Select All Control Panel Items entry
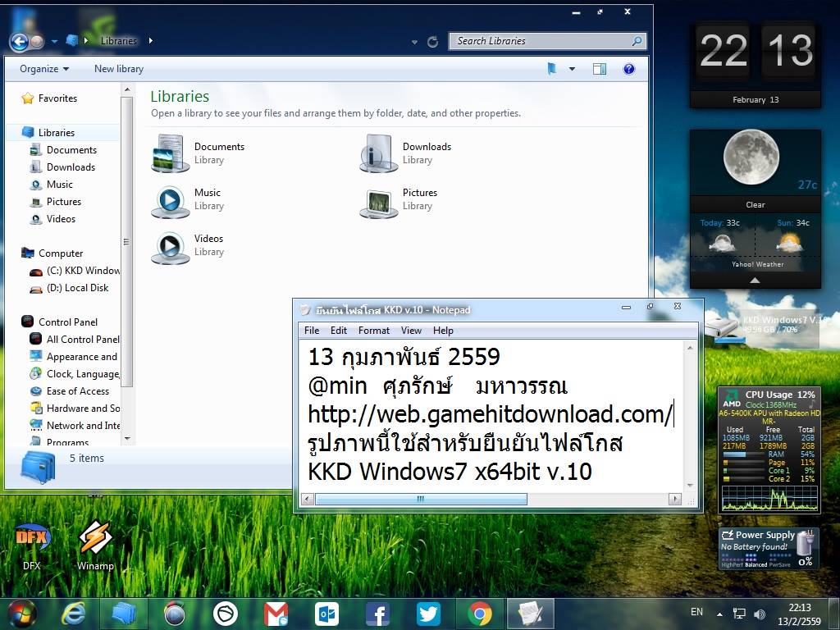Image resolution: width=840 pixels, height=630 pixels. pyautogui.click(x=83, y=339)
